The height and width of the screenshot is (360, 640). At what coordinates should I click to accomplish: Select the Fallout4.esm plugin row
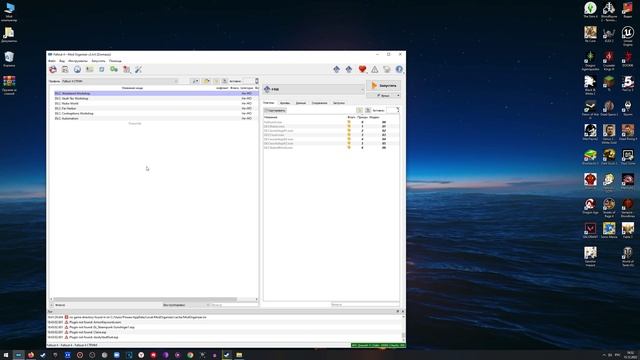pos(331,122)
